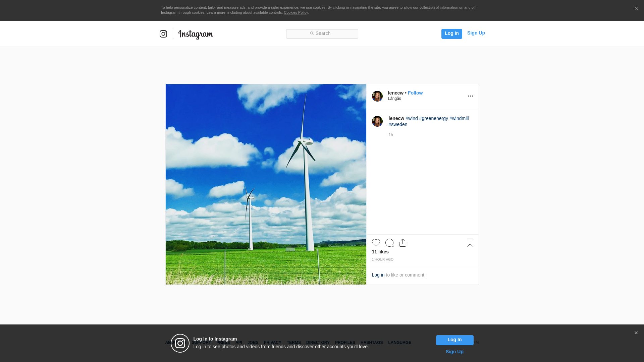Dismiss the cookie notice banner

click(636, 9)
